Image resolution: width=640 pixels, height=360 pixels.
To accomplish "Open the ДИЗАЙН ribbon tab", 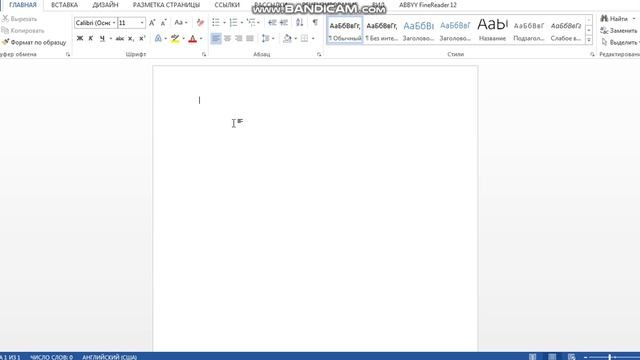I will pos(105,5).
